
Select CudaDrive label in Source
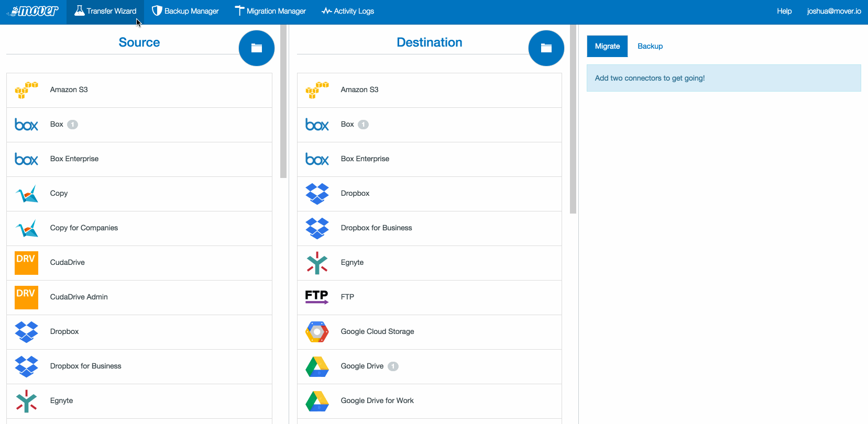coord(68,262)
